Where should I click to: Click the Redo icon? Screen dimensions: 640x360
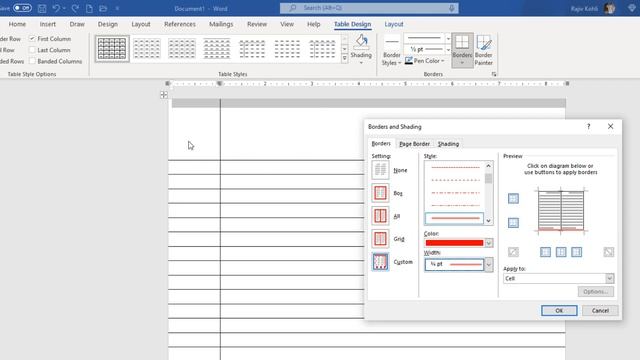coord(75,8)
